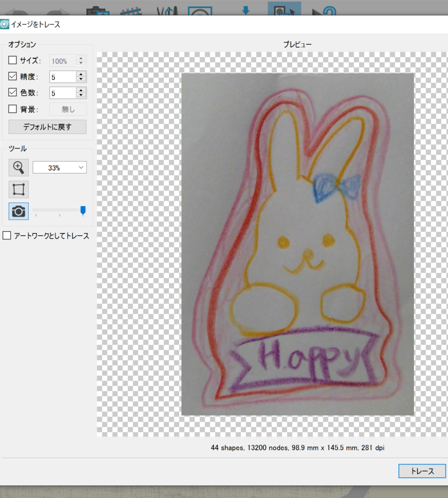Activate the camera photo mode button
The image size is (448, 498).
click(18, 211)
